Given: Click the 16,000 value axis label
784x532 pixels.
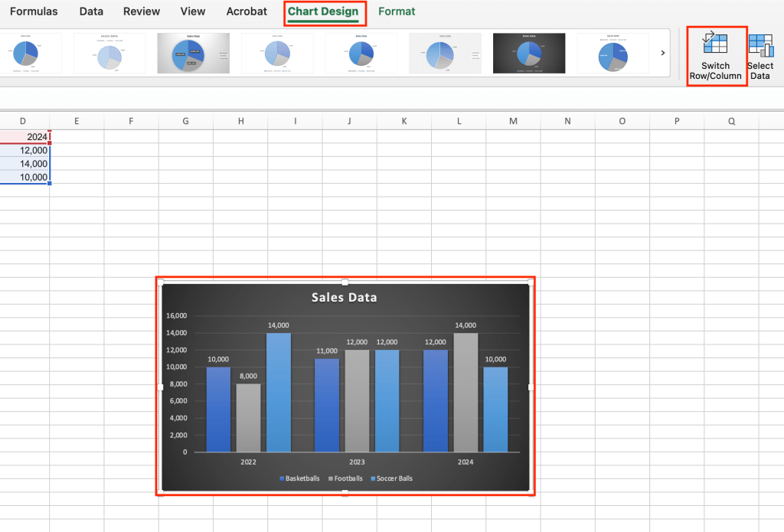Looking at the screenshot, I should pyautogui.click(x=177, y=315).
